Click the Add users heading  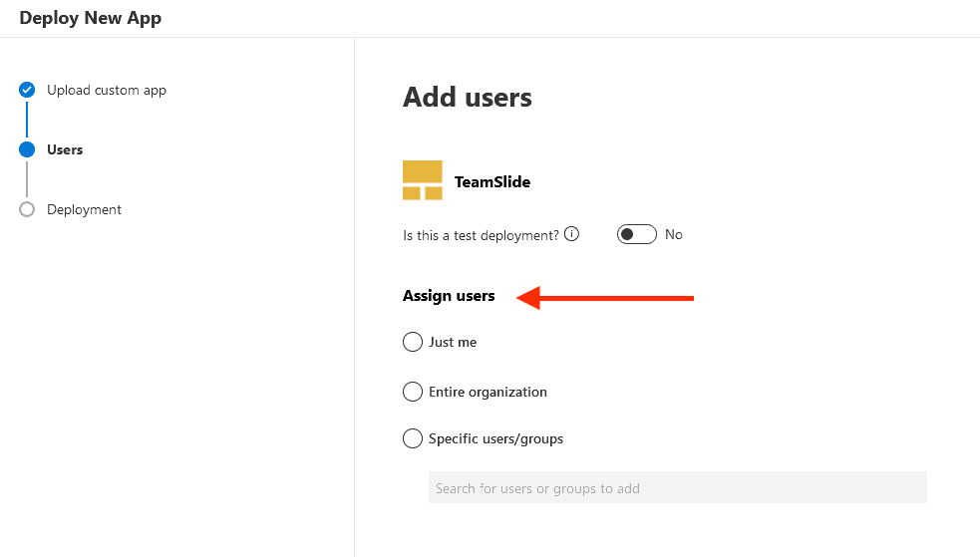coord(468,98)
